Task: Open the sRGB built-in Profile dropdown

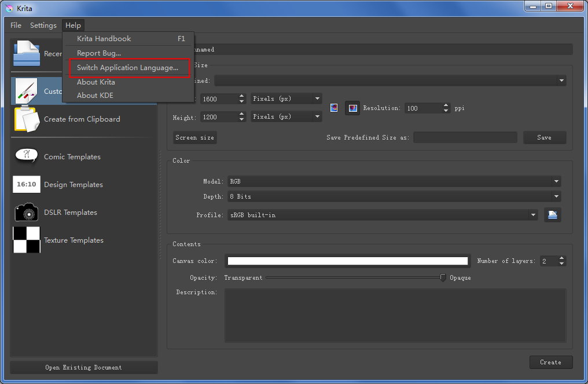Action: (382, 215)
